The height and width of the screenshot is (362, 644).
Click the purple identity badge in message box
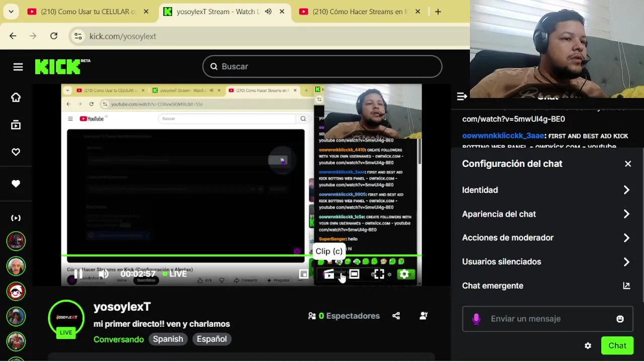(x=476, y=319)
